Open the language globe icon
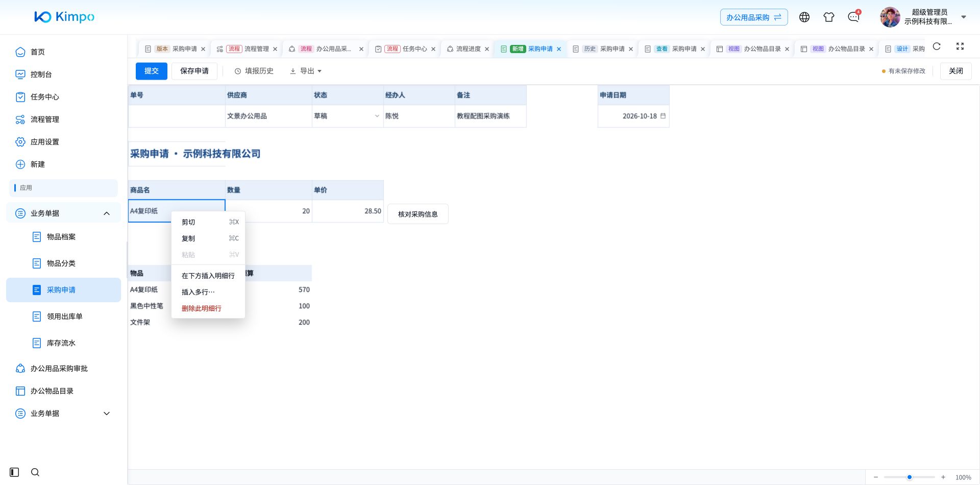 coord(804,17)
